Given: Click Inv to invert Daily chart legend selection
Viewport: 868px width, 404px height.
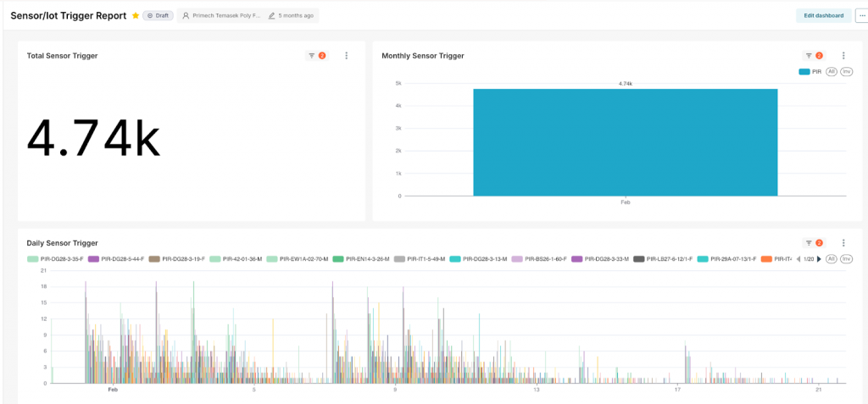Looking at the screenshot, I should (846, 258).
